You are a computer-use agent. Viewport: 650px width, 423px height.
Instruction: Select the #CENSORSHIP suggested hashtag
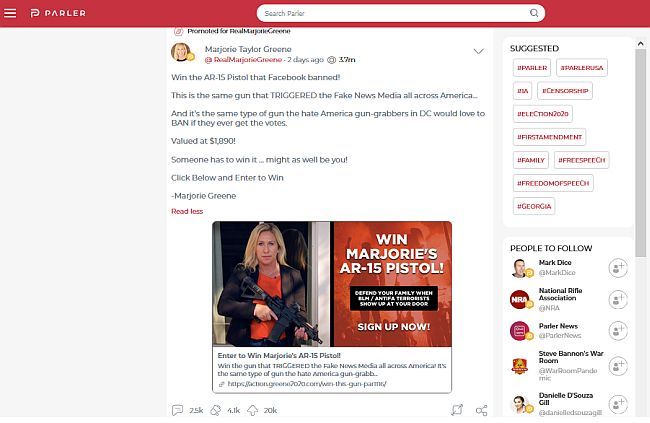[565, 91]
